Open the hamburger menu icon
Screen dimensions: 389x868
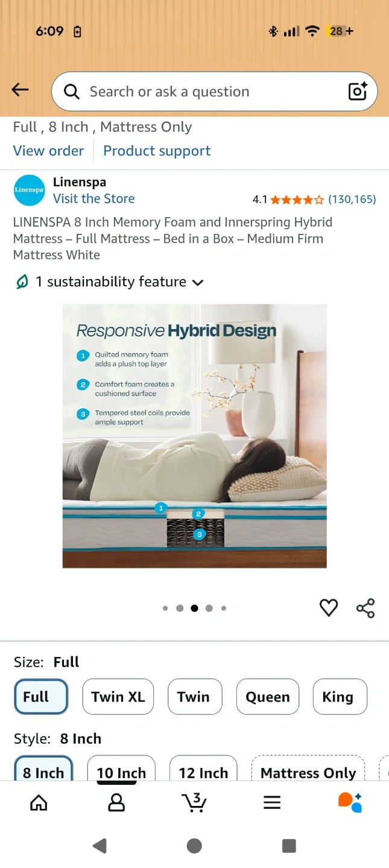click(272, 802)
